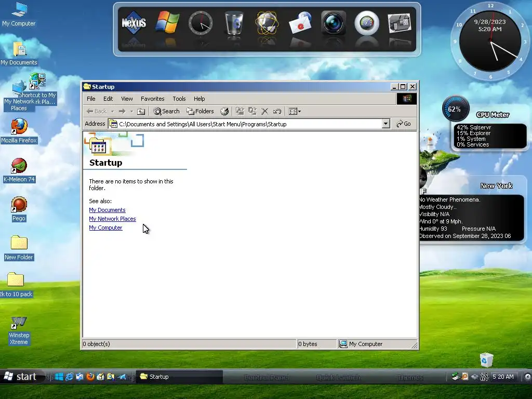This screenshot has width=532, height=399.
Task: Click the Themes taskbar toolbar label
Action: coord(410,377)
